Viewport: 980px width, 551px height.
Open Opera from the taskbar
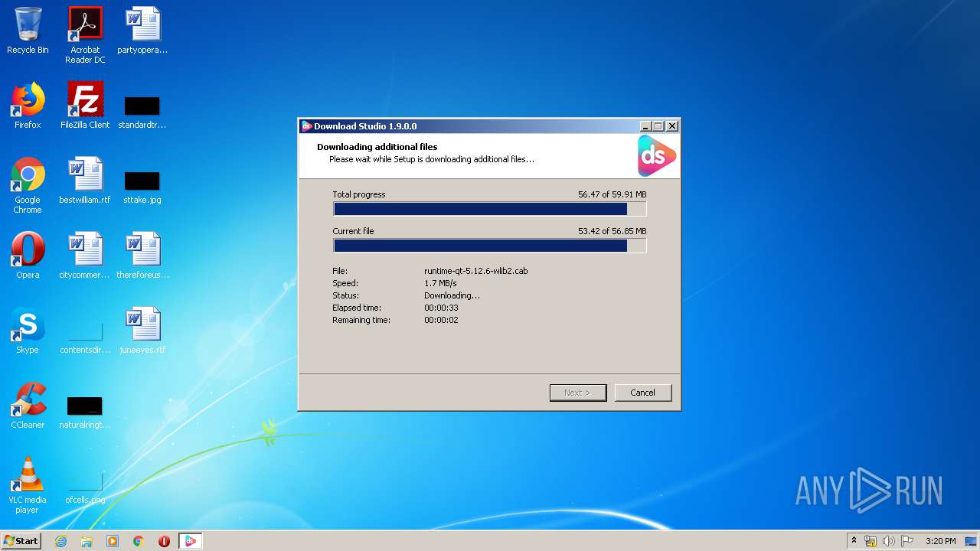tap(164, 541)
